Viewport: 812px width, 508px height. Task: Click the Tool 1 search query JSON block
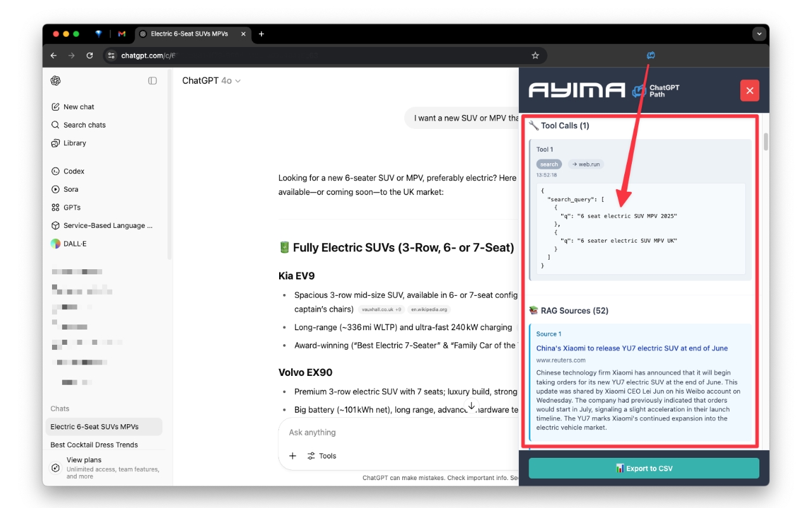tap(641, 229)
